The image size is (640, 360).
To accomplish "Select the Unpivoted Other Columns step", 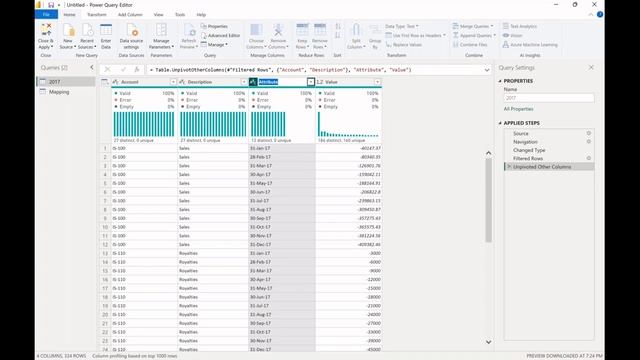I will coord(549,167).
